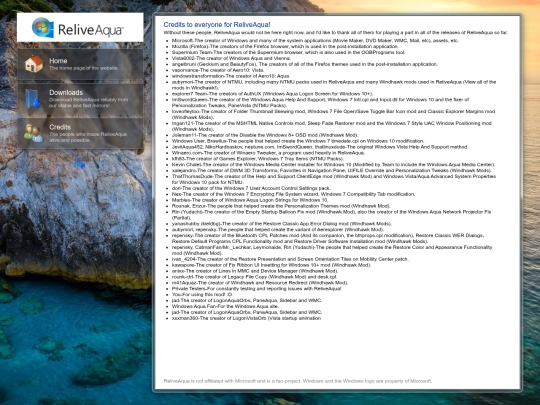Click the blue folder Downloads icon
540x405 pixels.
click(x=32, y=98)
